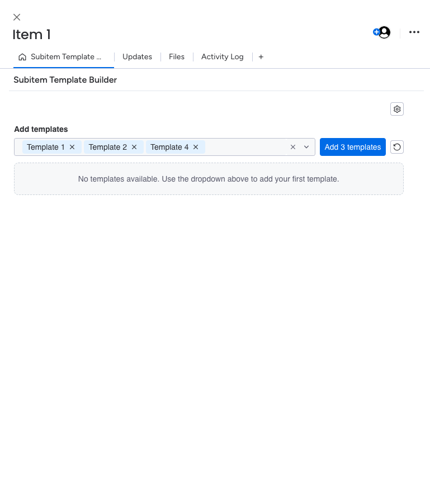Expand the templates dropdown chevron

coord(306,147)
